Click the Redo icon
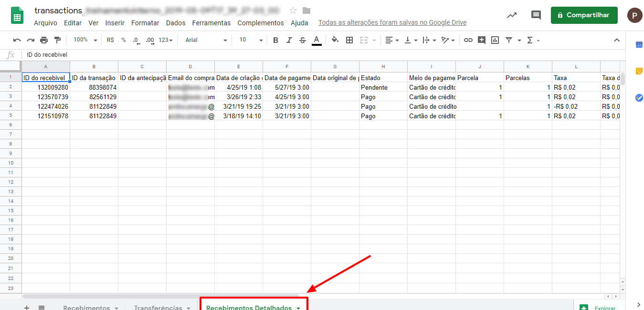Screen dimensions: 644x310 pos(31,40)
